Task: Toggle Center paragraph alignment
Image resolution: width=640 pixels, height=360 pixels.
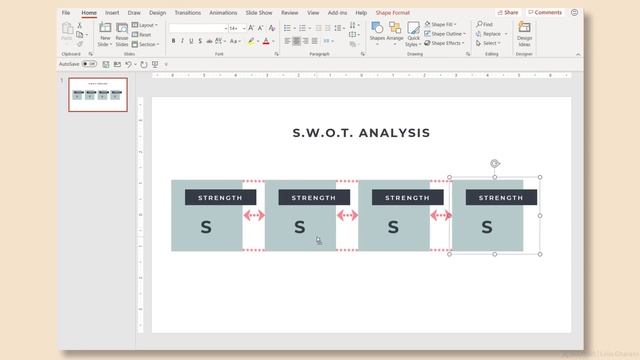Action: pos(297,41)
